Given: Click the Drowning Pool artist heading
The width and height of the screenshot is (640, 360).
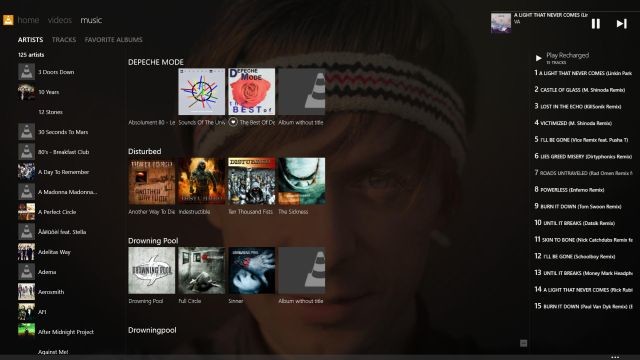Looking at the screenshot, I should [x=153, y=241].
